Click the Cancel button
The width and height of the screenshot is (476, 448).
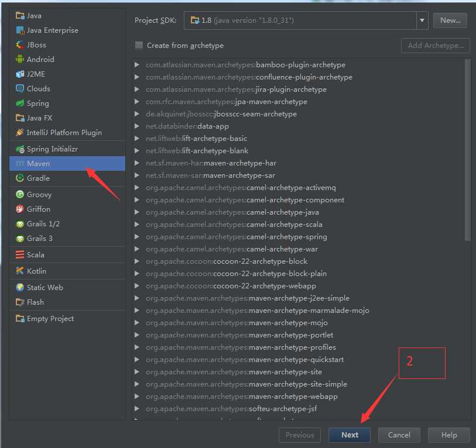pos(399,435)
